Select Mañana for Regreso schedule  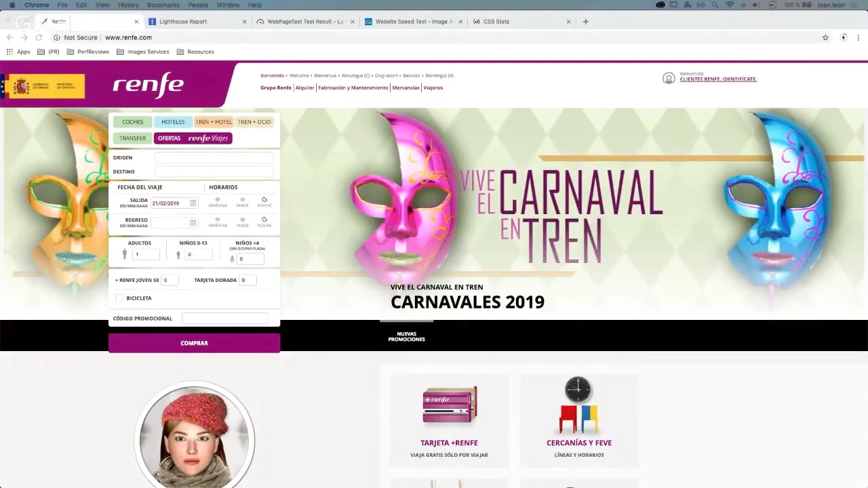tap(218, 222)
